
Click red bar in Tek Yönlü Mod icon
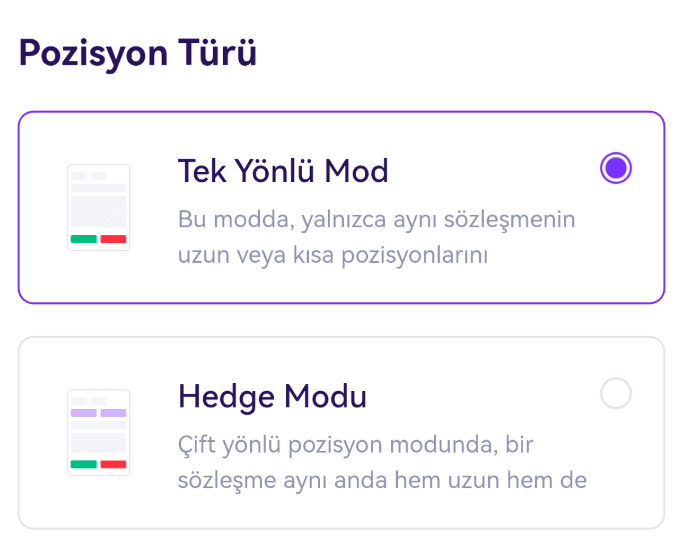coord(114,239)
